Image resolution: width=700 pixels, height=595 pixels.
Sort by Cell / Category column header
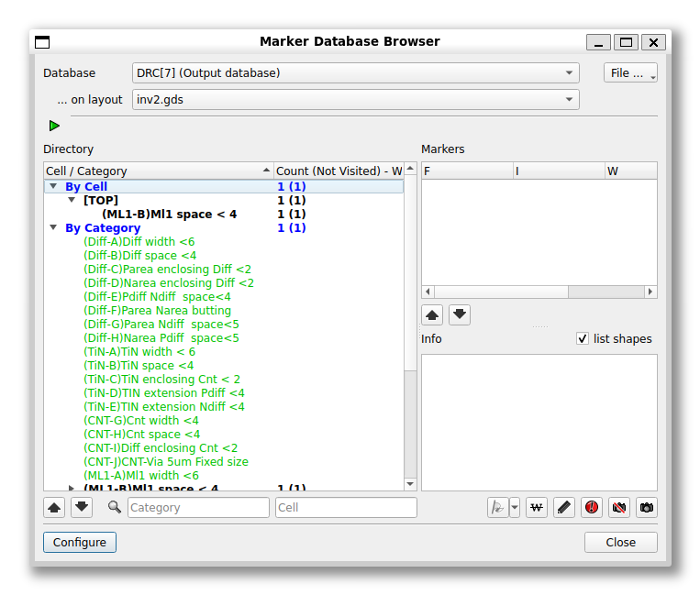(159, 171)
